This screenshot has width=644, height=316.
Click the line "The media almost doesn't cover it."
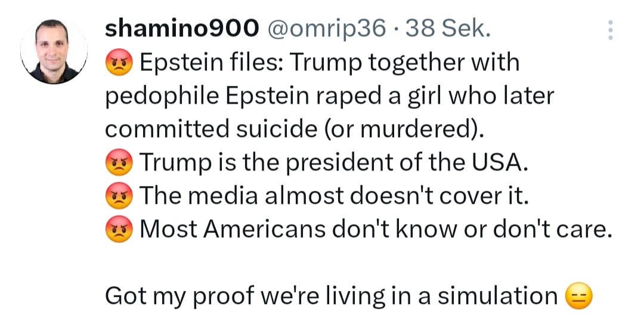[x=334, y=195]
